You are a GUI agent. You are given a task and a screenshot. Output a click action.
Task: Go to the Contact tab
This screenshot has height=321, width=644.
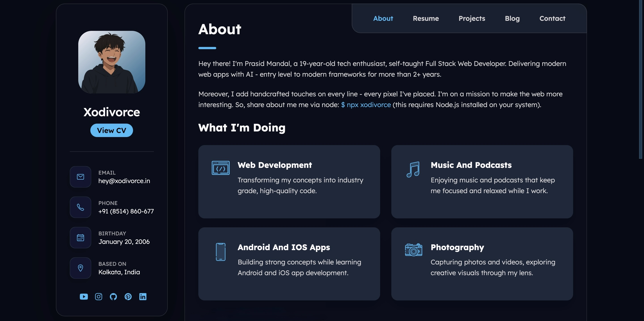pos(552,19)
